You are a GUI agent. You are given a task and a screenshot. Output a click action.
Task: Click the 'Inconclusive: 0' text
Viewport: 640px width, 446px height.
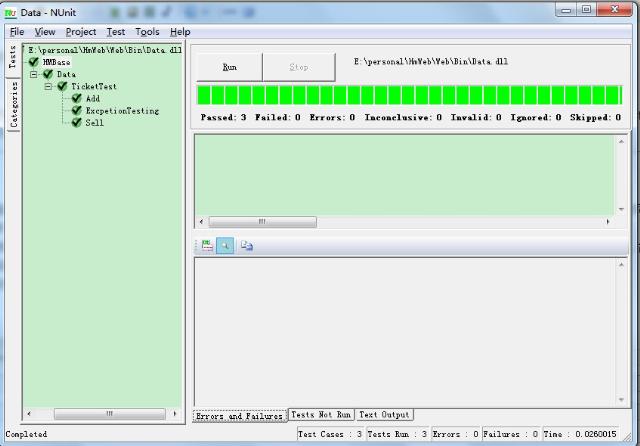[403, 118]
